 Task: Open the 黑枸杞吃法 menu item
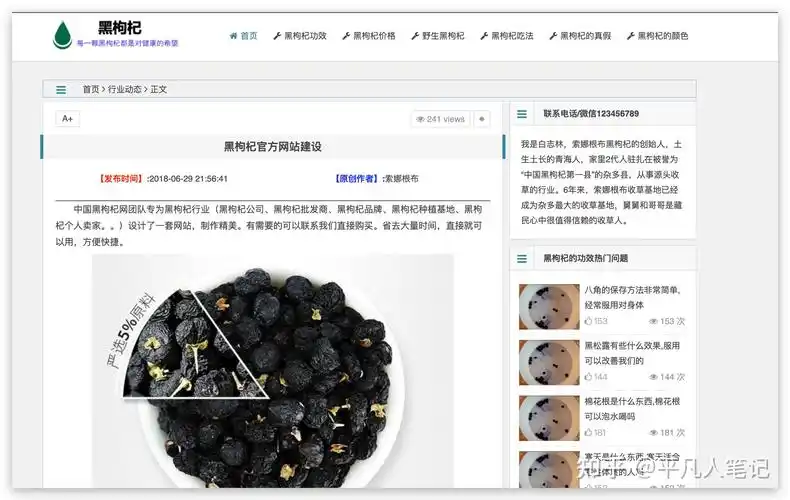point(507,36)
